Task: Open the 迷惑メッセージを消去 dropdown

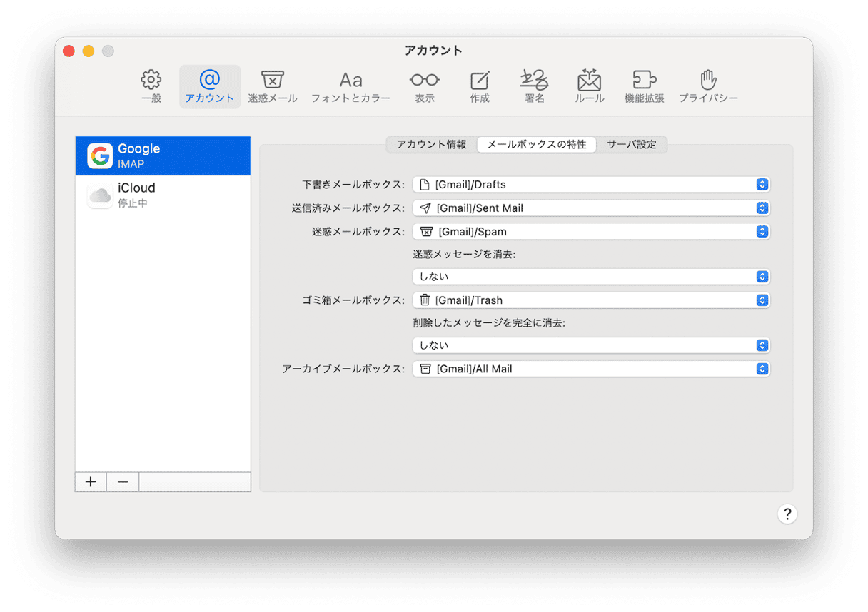Action: tap(591, 277)
